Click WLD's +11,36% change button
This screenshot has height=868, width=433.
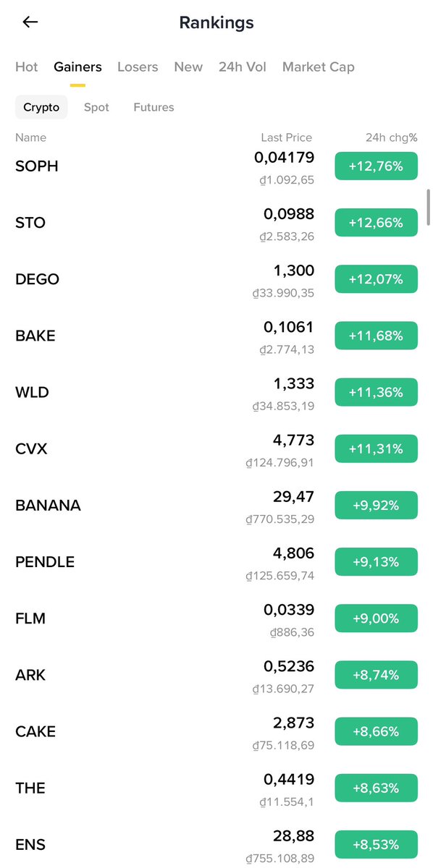pos(377,392)
